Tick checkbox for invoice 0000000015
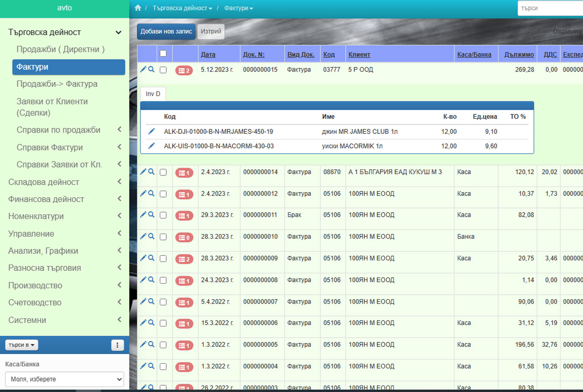 click(164, 70)
